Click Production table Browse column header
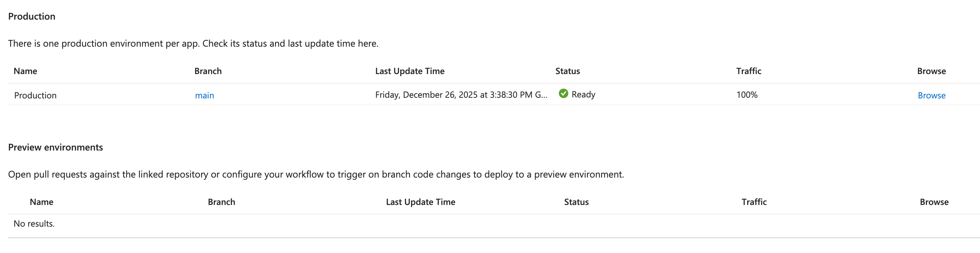Image resolution: width=980 pixels, height=253 pixels. click(x=931, y=71)
